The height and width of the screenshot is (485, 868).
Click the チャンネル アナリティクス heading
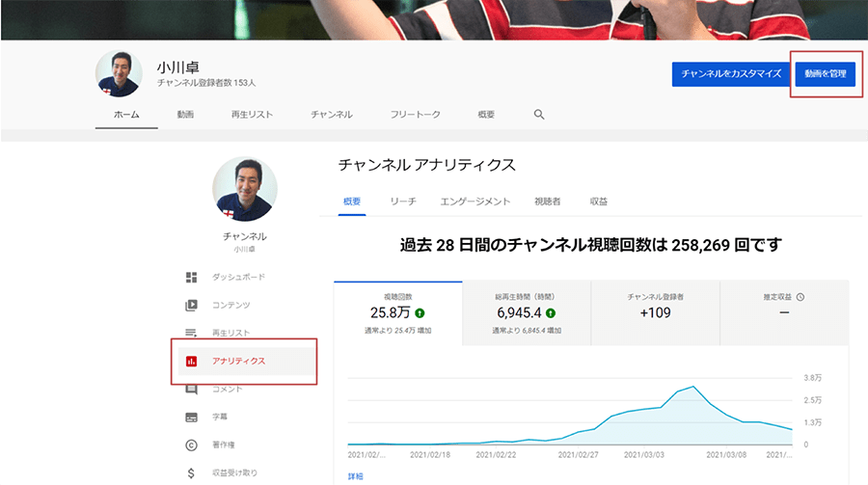pyautogui.click(x=426, y=165)
